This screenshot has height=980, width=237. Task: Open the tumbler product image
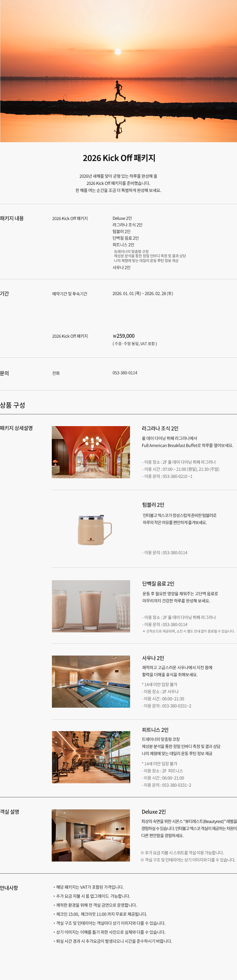[94, 530]
